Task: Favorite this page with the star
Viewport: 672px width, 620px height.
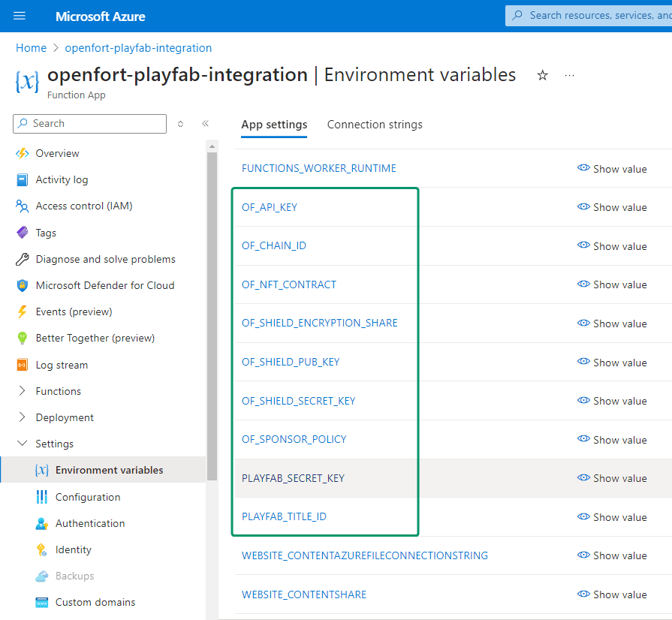Action: click(x=542, y=75)
